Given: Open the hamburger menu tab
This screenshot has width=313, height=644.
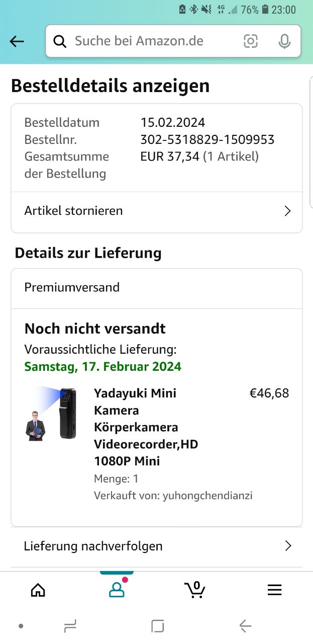Looking at the screenshot, I should coord(274,590).
